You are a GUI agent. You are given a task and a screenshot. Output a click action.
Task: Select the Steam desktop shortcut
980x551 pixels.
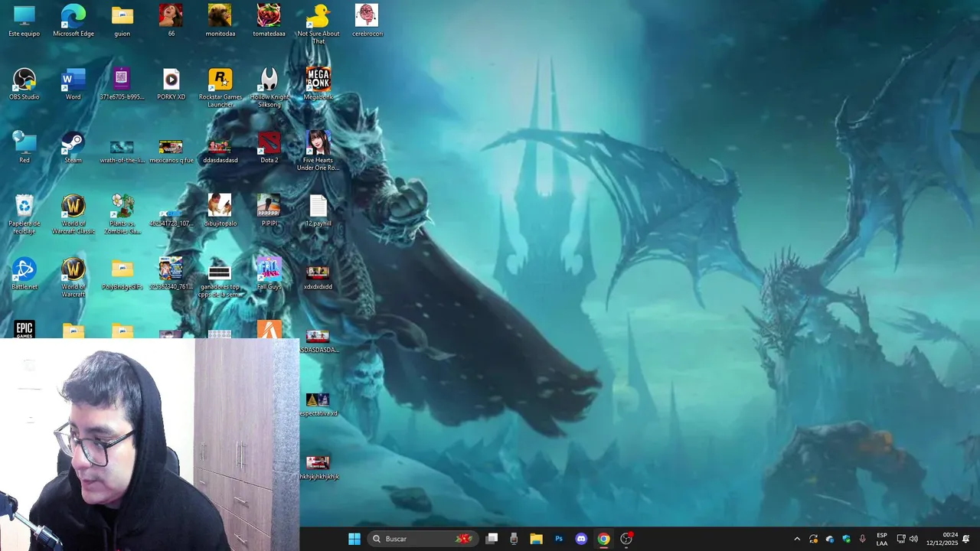pyautogui.click(x=73, y=148)
